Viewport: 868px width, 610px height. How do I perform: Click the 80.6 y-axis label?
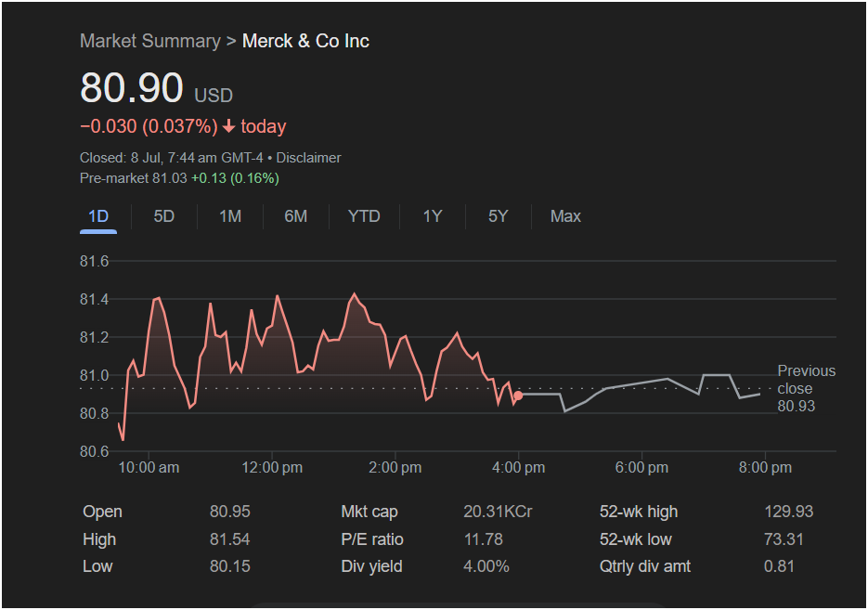pos(94,451)
